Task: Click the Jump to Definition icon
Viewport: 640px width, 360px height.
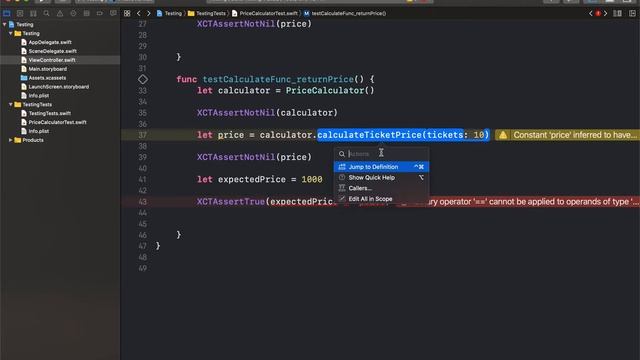Action: click(x=342, y=167)
